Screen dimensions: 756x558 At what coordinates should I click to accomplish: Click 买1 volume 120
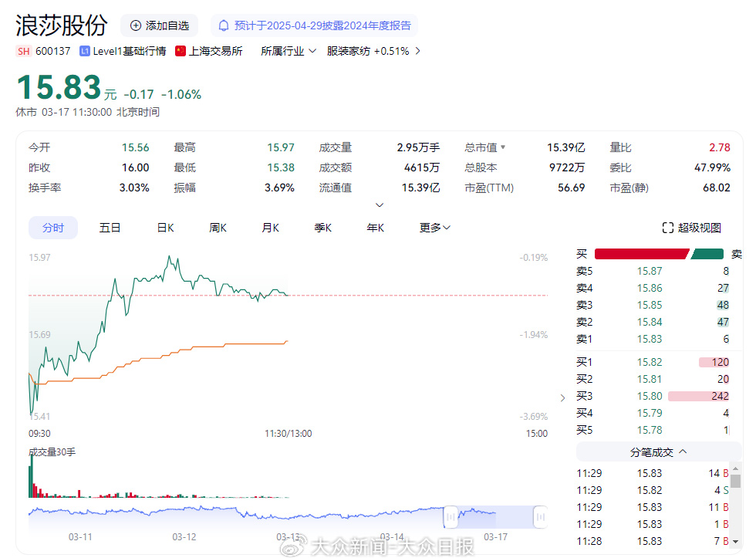tap(720, 362)
